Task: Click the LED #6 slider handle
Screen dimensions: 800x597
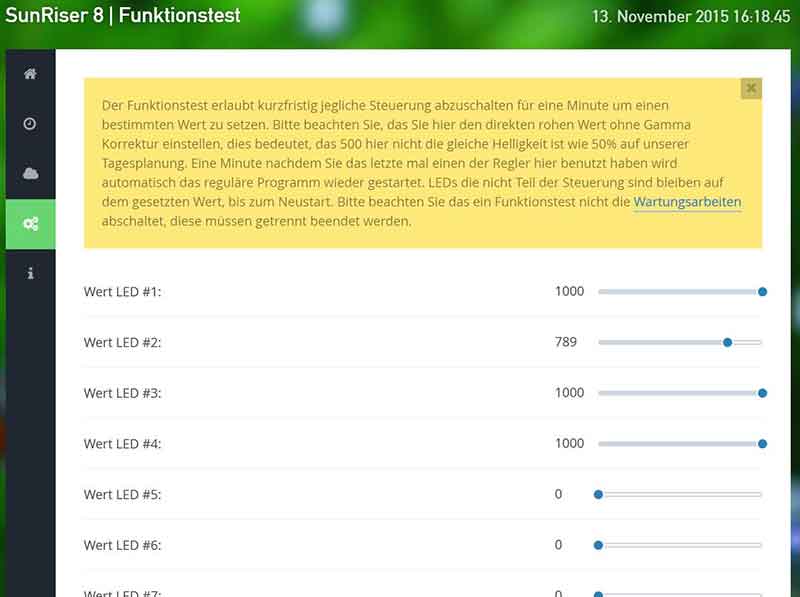Action: pyautogui.click(x=599, y=545)
